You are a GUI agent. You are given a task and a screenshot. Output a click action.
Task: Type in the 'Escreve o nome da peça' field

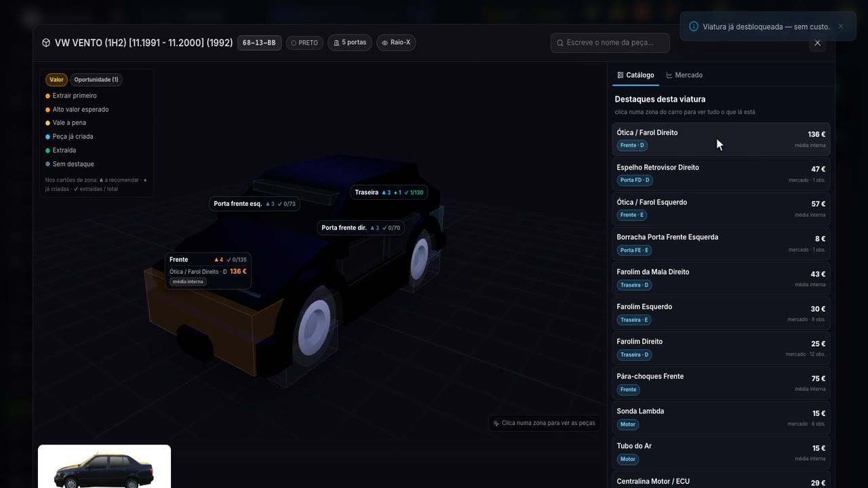[x=610, y=43]
